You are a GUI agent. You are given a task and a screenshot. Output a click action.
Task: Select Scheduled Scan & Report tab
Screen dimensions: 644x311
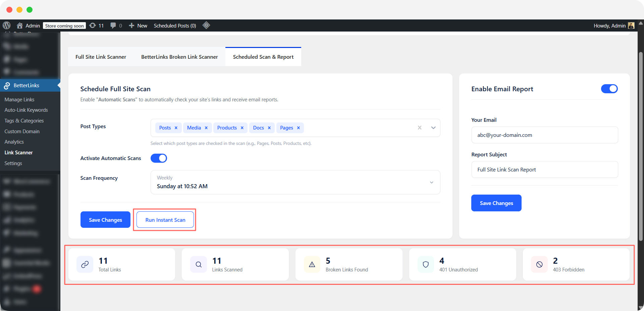coord(263,57)
